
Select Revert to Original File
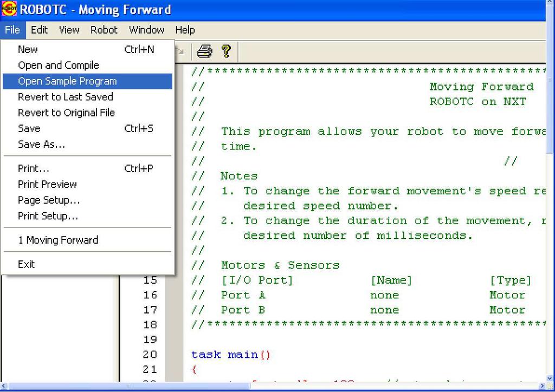point(87,113)
